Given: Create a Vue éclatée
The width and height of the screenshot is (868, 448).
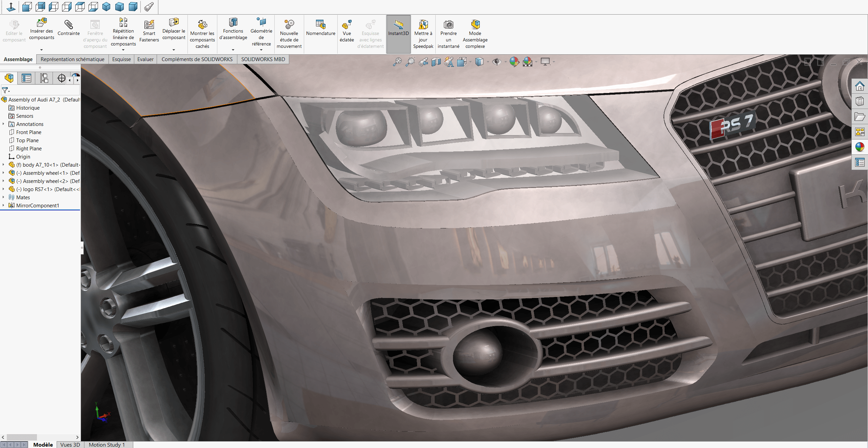Looking at the screenshot, I should tap(347, 31).
